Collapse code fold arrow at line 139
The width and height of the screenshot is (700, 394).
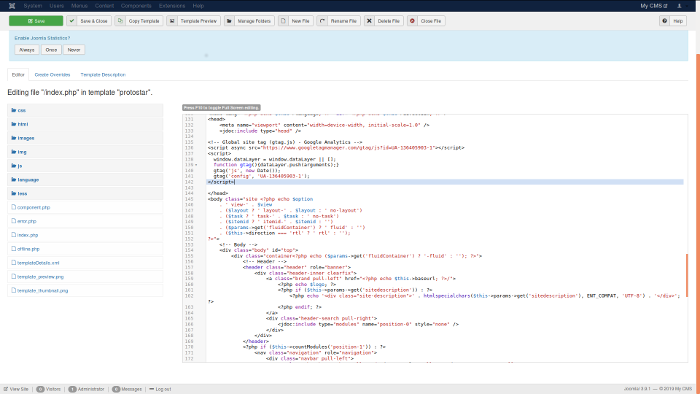point(196,165)
